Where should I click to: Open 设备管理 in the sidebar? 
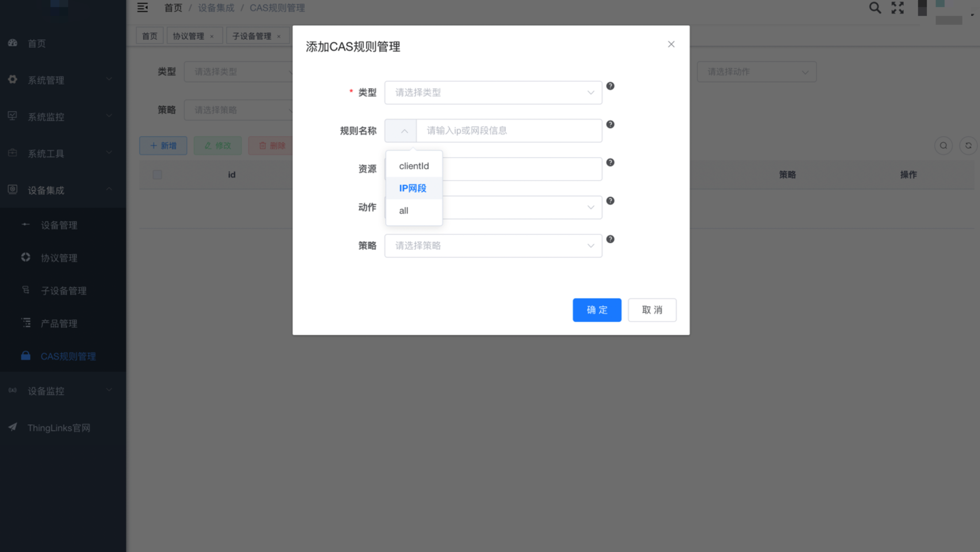[x=59, y=226]
